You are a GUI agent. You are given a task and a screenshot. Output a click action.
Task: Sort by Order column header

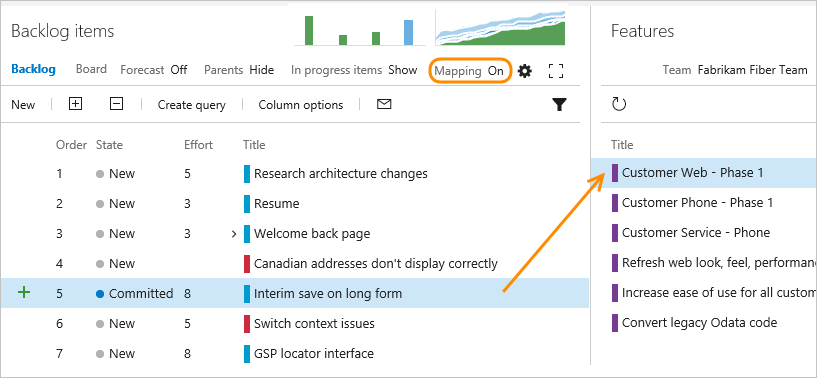click(x=71, y=145)
